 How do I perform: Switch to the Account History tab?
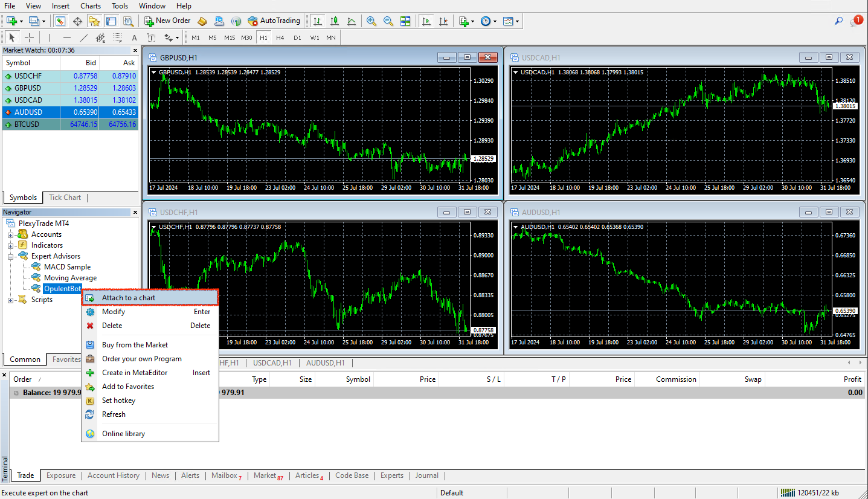(114, 475)
